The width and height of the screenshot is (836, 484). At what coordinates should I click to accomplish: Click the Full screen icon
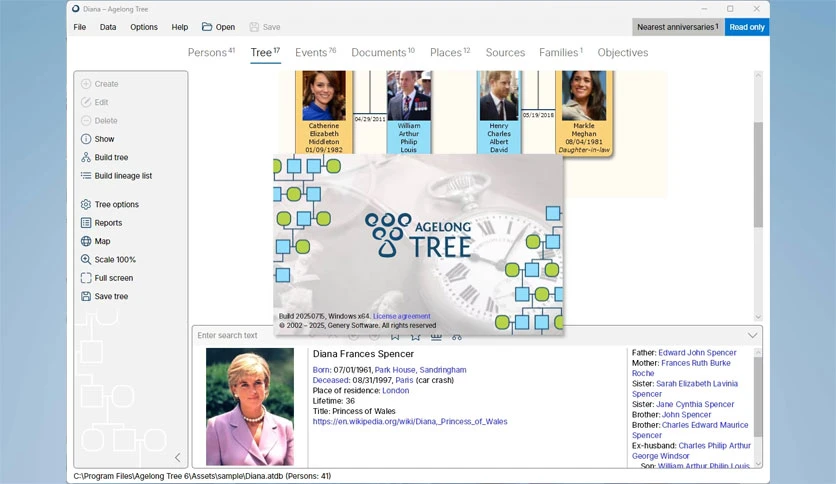click(x=86, y=278)
